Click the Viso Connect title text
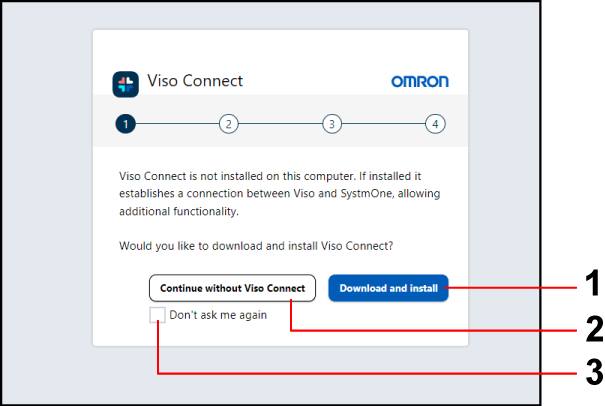 195,82
